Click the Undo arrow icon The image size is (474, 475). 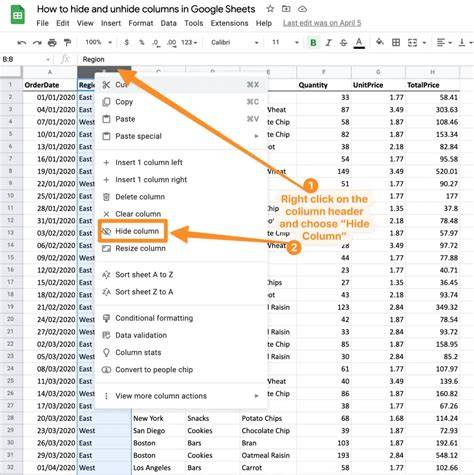(x=22, y=43)
